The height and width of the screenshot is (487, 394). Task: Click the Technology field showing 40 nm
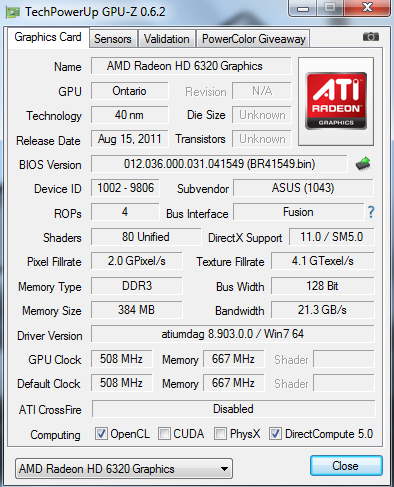pyautogui.click(x=130, y=115)
